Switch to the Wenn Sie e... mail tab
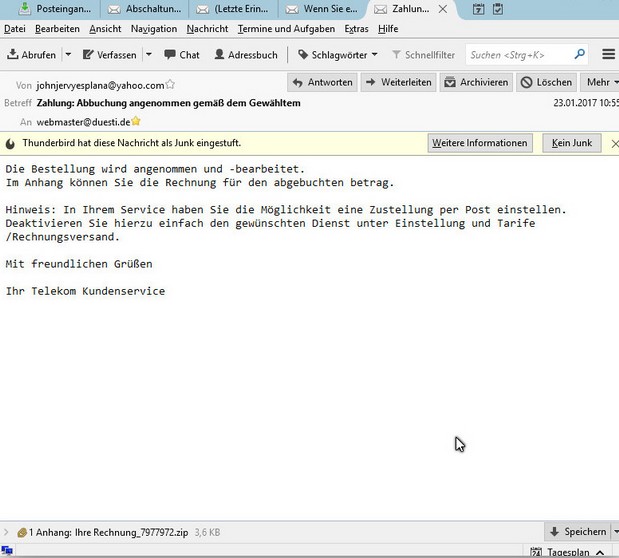 pos(322,9)
